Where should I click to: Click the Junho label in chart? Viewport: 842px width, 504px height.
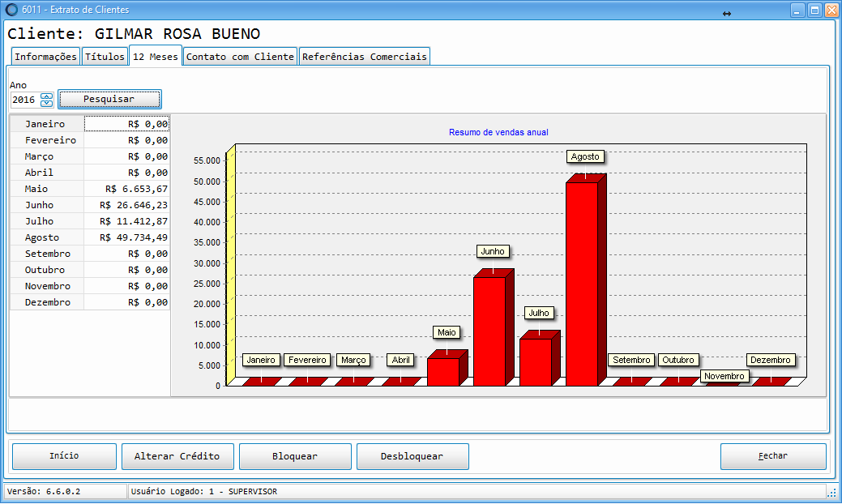493,251
